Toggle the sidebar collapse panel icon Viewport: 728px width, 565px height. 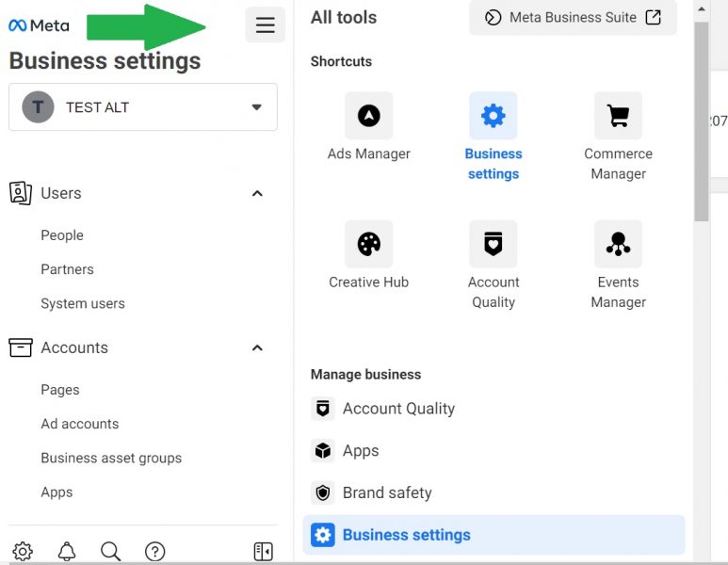tap(264, 552)
